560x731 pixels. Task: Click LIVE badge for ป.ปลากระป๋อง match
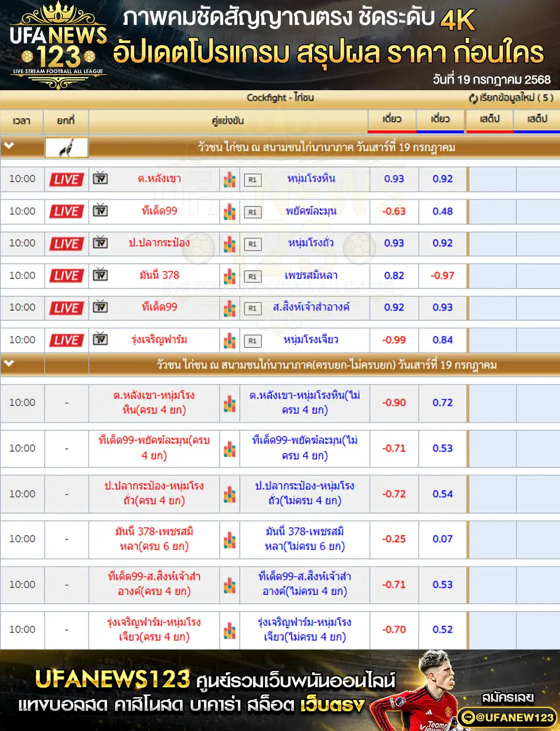point(66,244)
